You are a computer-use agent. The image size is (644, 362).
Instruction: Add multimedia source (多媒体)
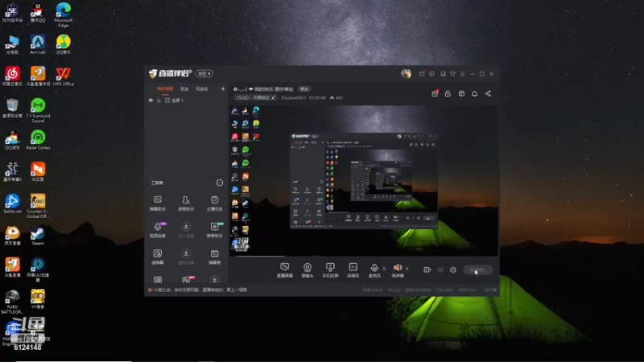(353, 270)
